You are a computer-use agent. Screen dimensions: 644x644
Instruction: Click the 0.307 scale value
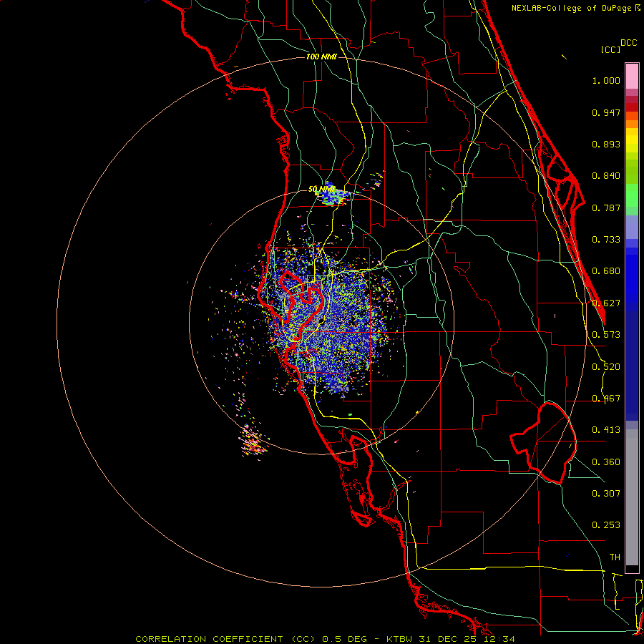pos(606,493)
